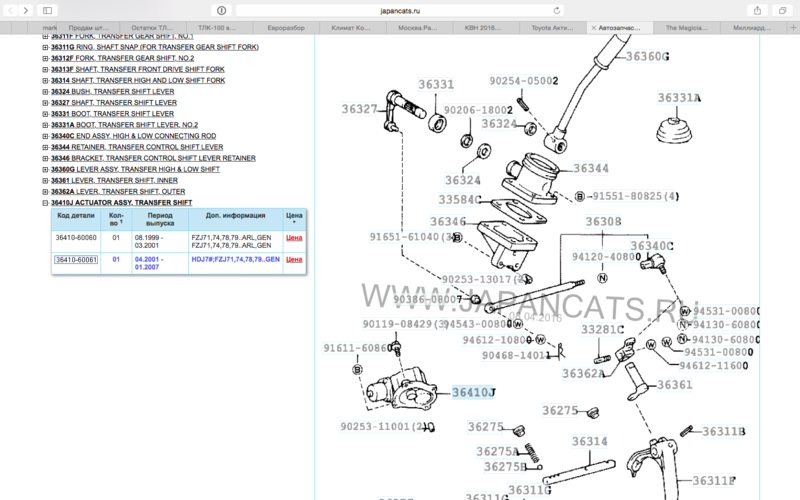Click the 36308 label on diagram
The image size is (800, 500).
pyautogui.click(x=604, y=221)
